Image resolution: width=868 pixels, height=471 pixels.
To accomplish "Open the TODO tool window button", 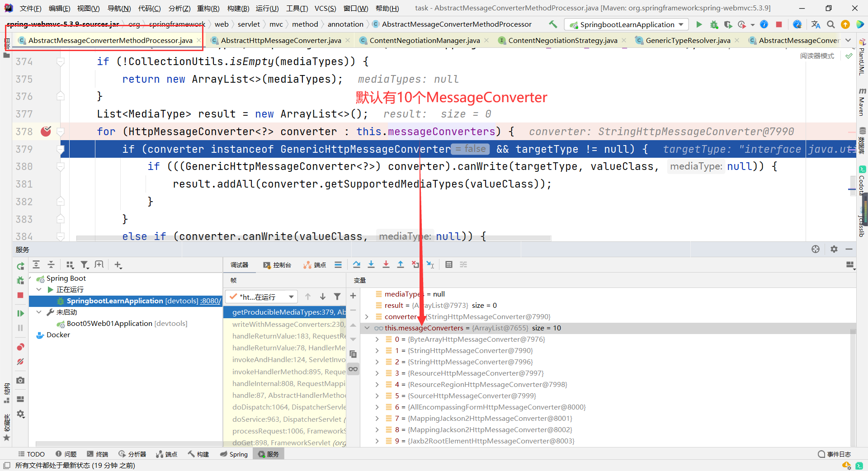I will coord(31,454).
